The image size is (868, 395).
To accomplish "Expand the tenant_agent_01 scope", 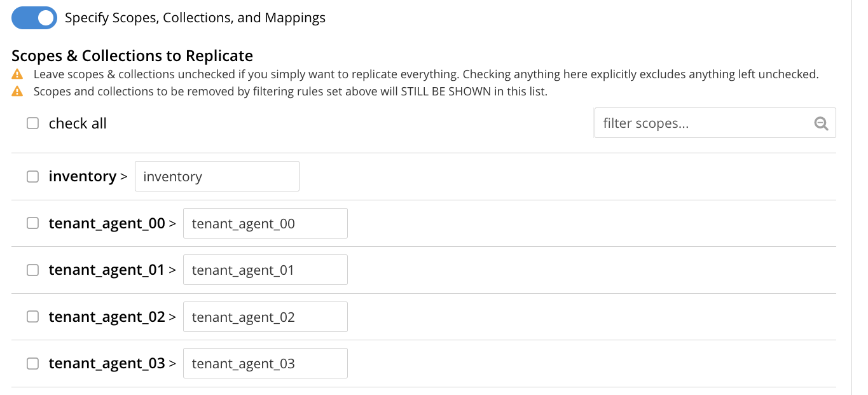I will (x=173, y=270).
